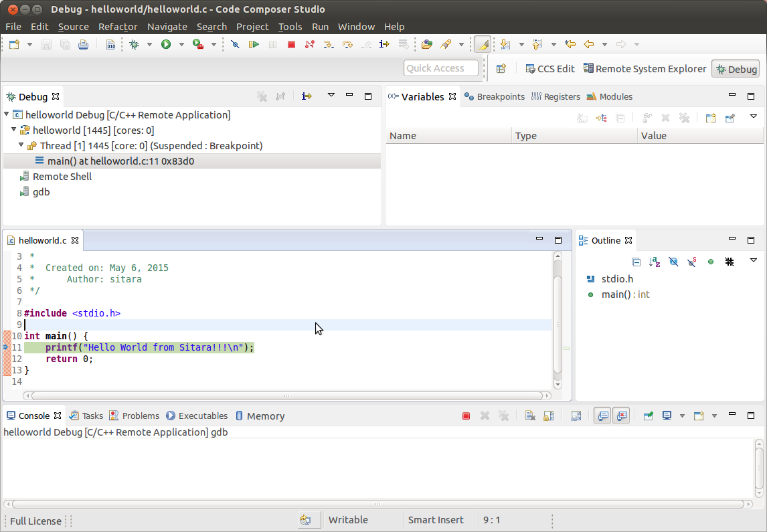Screen dimensions: 767x532
Task: Click the Terminate debug session icon
Action: click(290, 44)
